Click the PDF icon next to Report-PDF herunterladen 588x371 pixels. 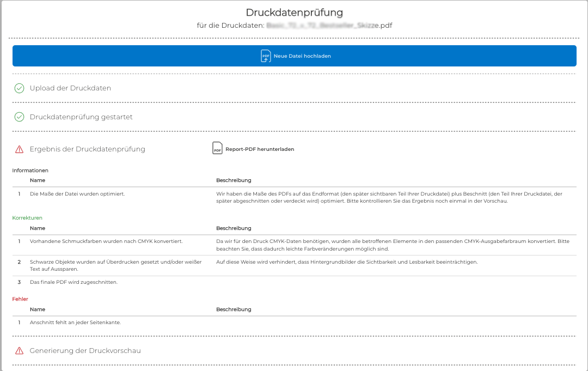point(217,149)
